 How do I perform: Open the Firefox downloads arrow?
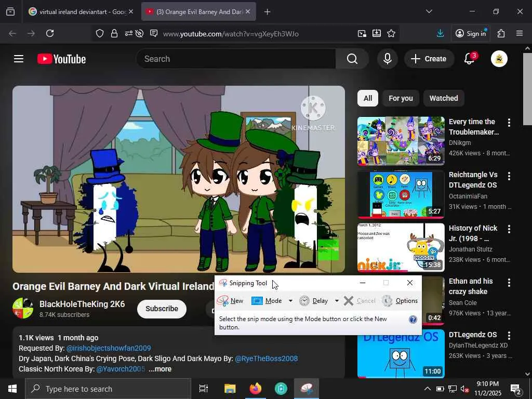(x=440, y=33)
